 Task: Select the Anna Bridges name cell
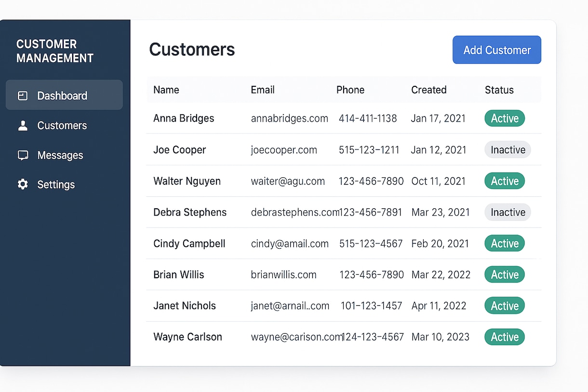[184, 118]
